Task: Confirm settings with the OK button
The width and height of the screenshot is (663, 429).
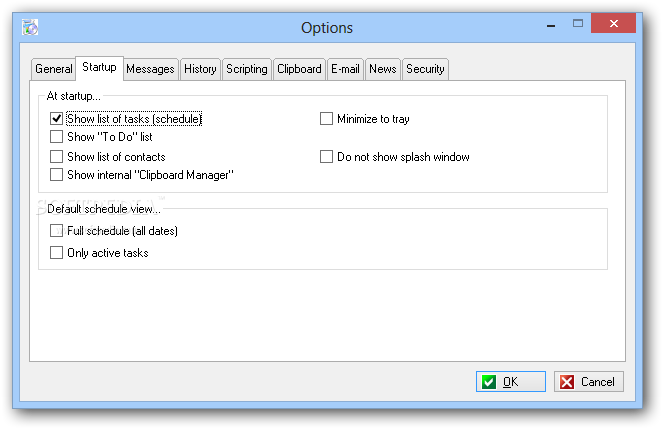Action: 510,381
